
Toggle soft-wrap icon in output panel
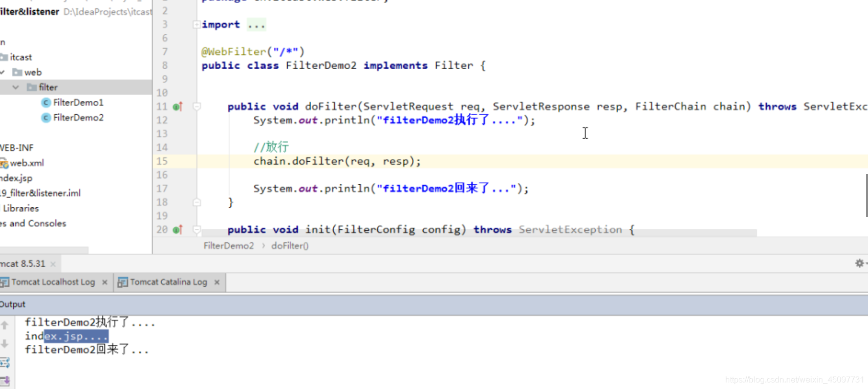[x=5, y=363]
